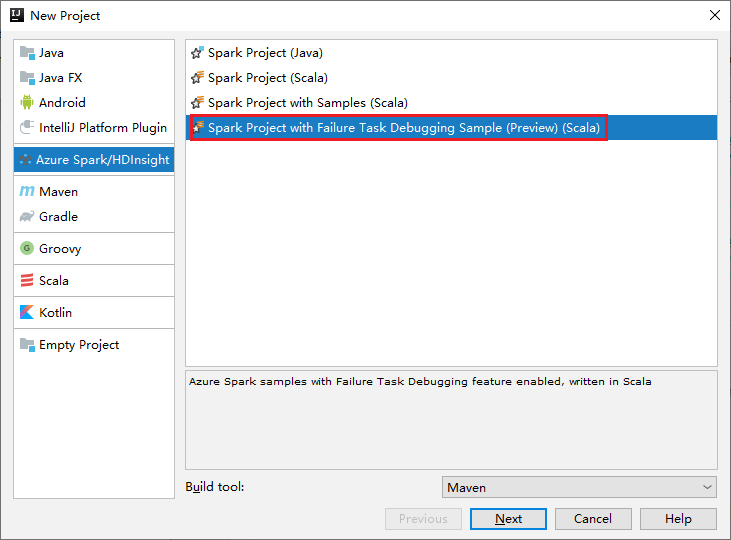The height and width of the screenshot is (540, 731).
Task: Click the Next button
Action: click(508, 519)
